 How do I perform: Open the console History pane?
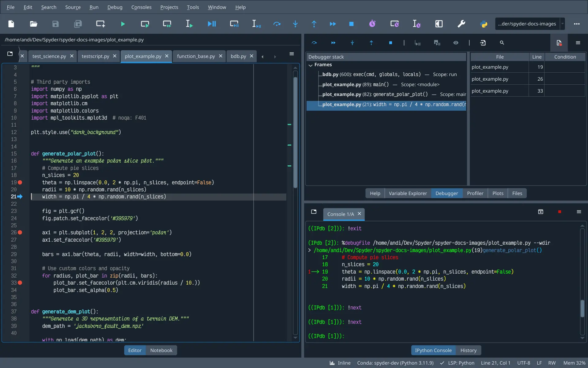pos(469,350)
